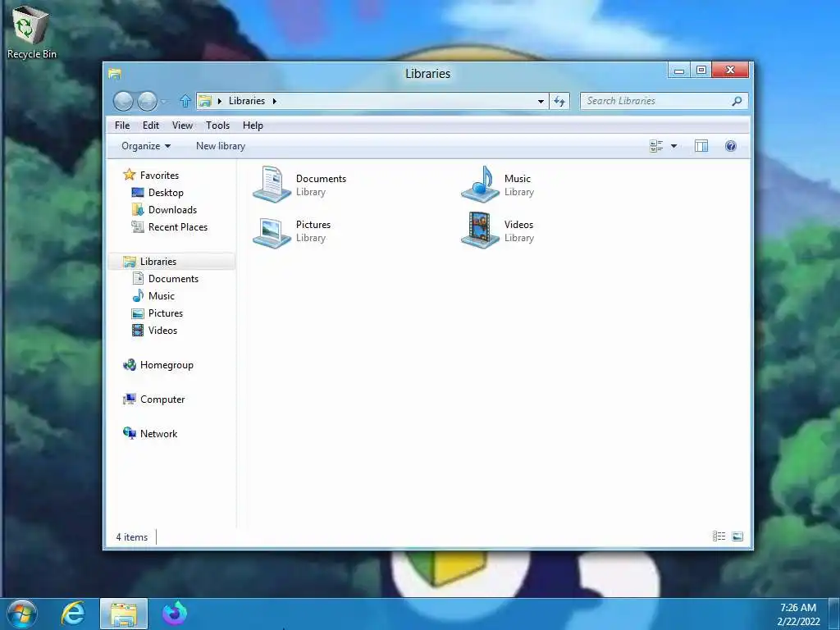Expand the arrow after Libraries in address bar
Image resolution: width=840 pixels, height=630 pixels.
click(x=274, y=101)
